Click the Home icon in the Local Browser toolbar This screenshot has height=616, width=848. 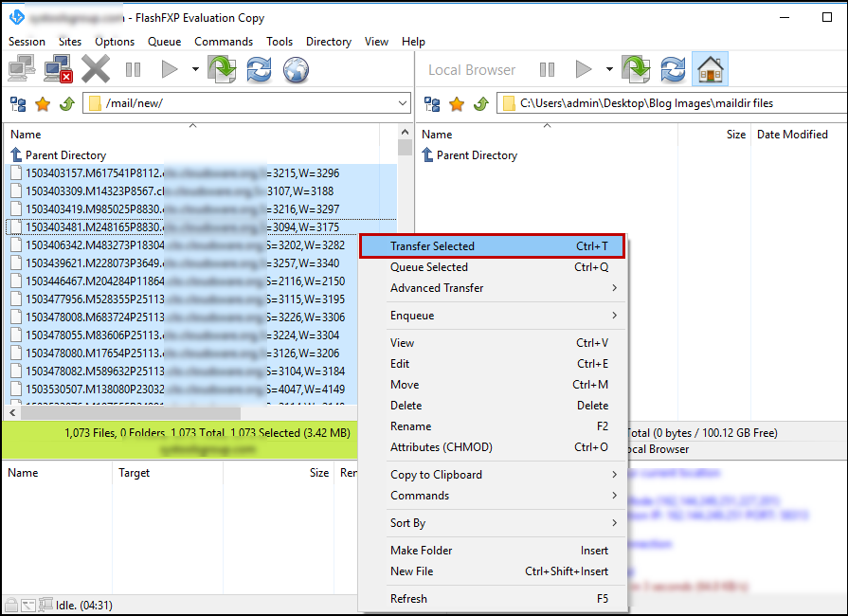[710, 69]
